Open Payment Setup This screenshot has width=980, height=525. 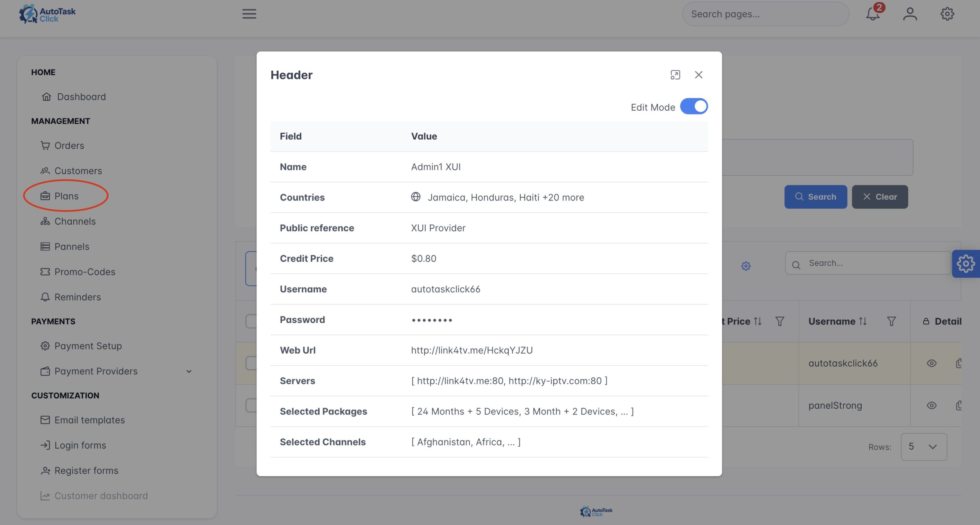(x=81, y=346)
